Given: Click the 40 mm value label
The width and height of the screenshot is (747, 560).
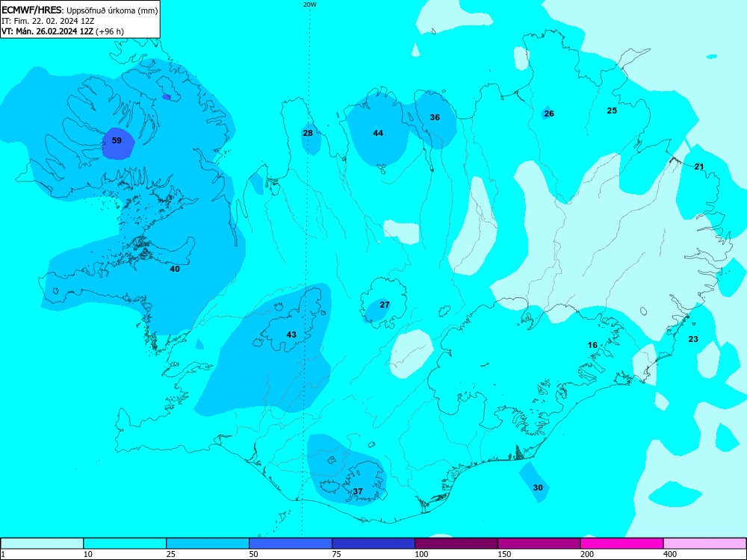Looking at the screenshot, I should coord(175,269).
